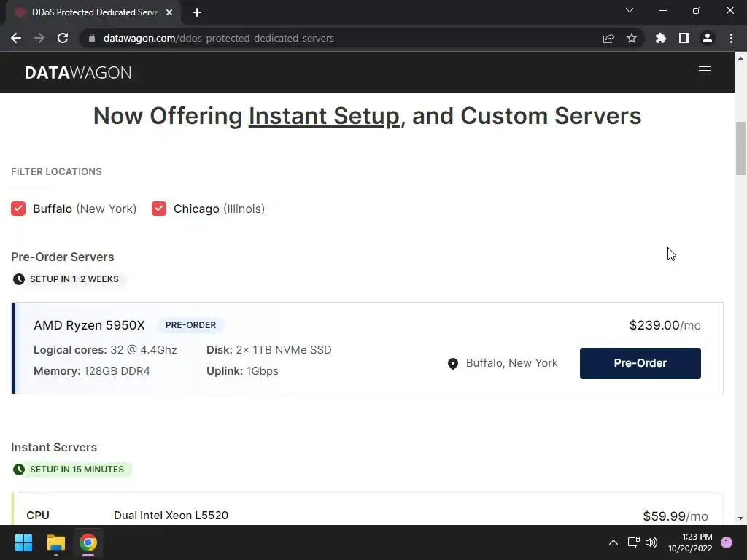Share this page via share icon
The height and width of the screenshot is (560, 747).
pyautogui.click(x=608, y=38)
